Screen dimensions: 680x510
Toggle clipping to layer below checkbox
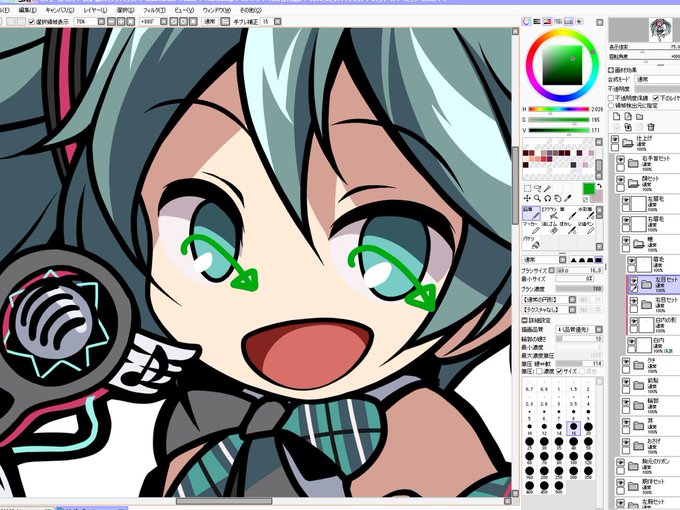(656, 98)
